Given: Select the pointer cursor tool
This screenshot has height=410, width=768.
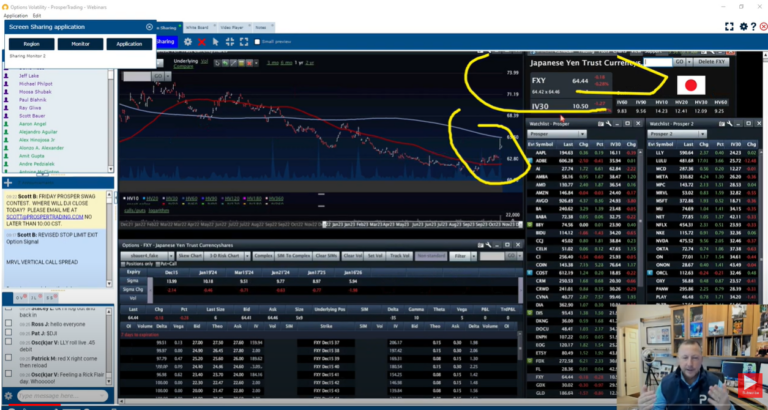Looking at the screenshot, I should click(216, 42).
